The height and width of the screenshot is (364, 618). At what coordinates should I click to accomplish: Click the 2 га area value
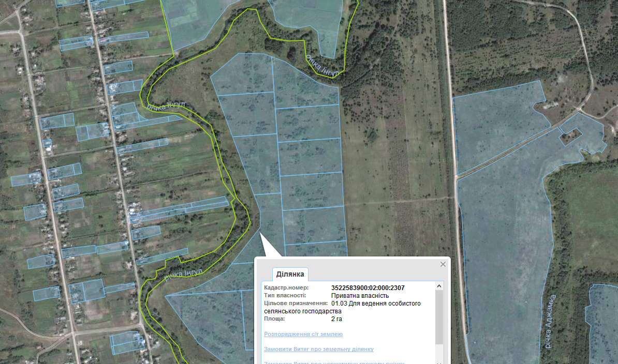tap(336, 319)
